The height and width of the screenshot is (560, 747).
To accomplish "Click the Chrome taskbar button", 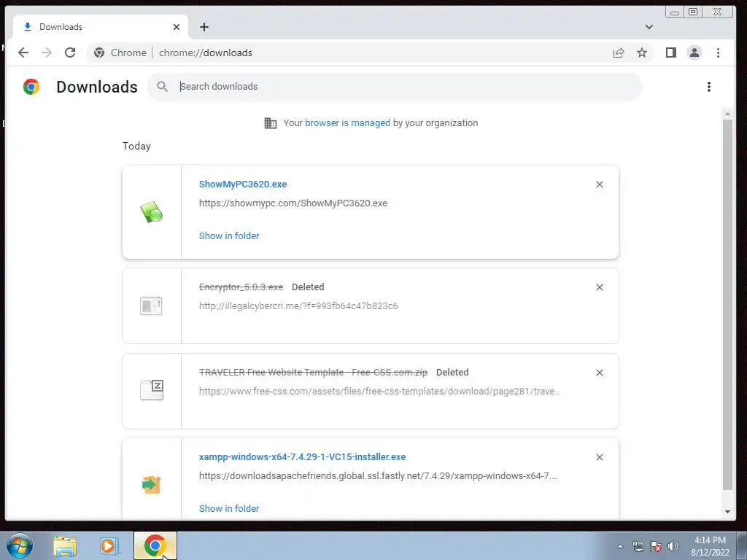I will coord(155,545).
